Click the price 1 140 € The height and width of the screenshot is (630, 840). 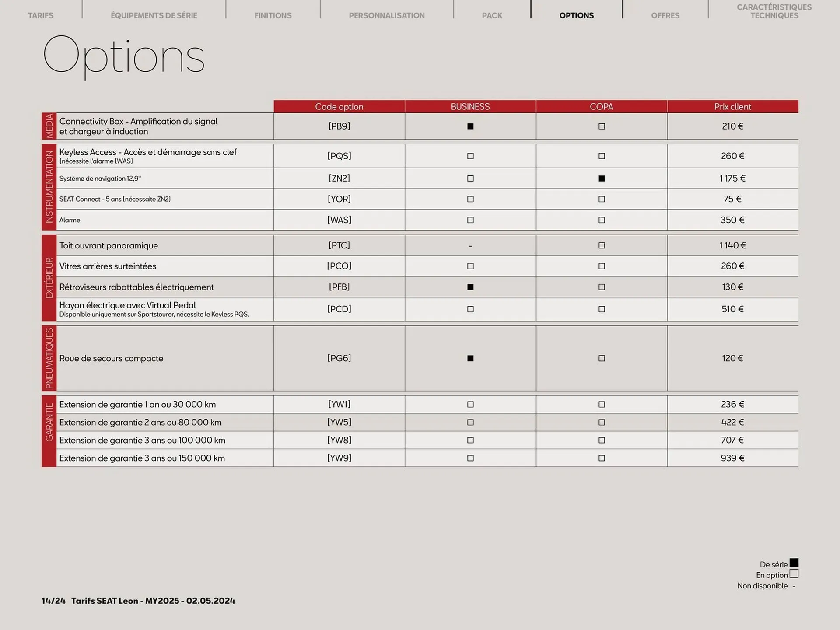point(732,245)
